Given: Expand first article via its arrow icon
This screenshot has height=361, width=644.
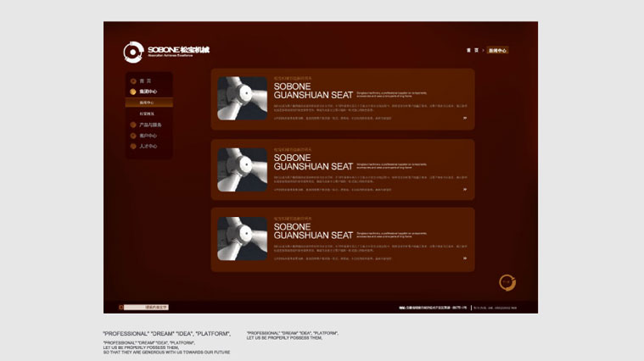Looking at the screenshot, I should (x=464, y=118).
